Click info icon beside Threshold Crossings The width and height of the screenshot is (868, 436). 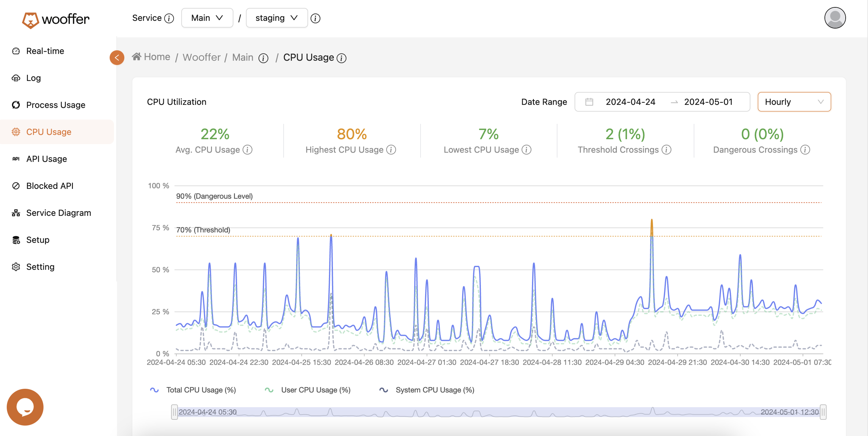pos(666,150)
